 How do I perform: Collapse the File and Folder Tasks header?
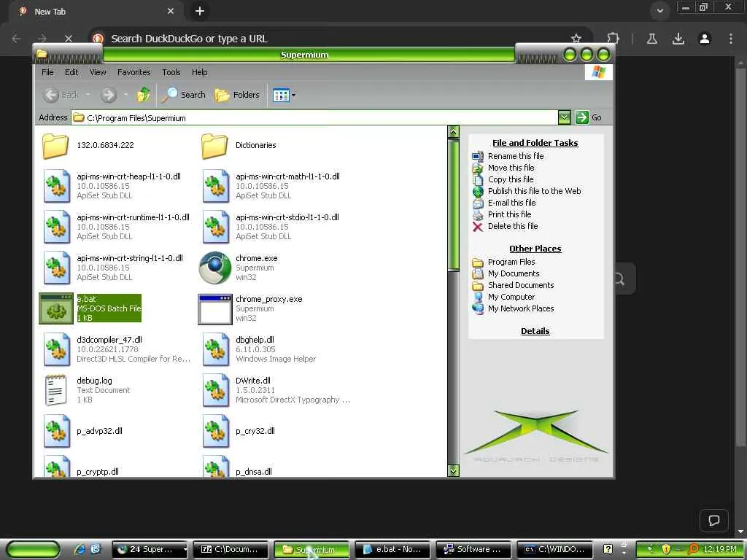(535, 143)
